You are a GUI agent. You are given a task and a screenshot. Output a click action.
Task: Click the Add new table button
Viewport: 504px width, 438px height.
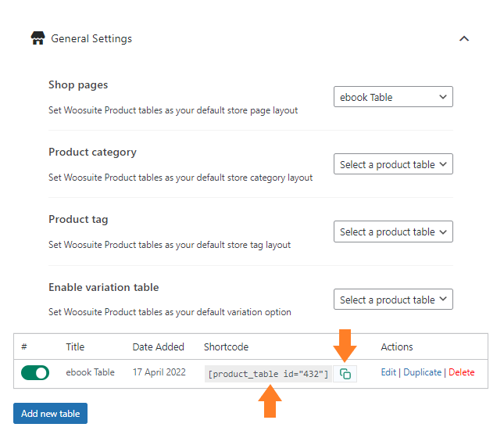coord(51,413)
